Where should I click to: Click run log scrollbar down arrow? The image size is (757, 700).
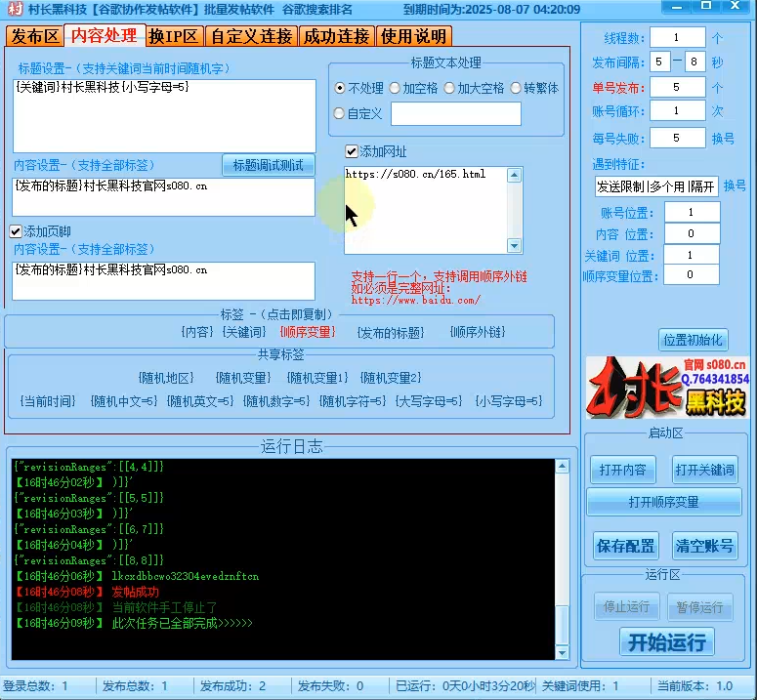[x=562, y=653]
